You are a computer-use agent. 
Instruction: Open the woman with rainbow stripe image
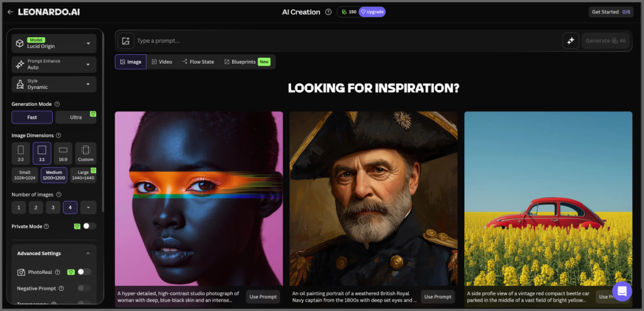point(199,198)
